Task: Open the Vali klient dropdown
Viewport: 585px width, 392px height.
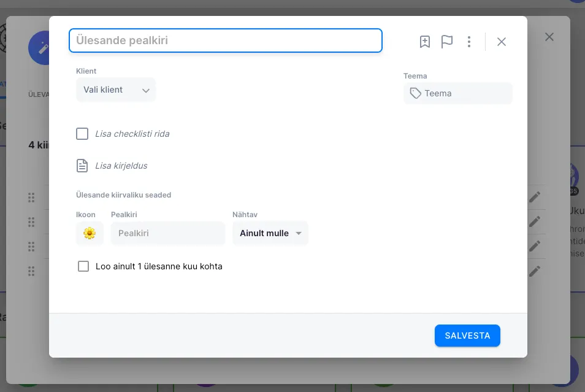Action: click(x=116, y=90)
